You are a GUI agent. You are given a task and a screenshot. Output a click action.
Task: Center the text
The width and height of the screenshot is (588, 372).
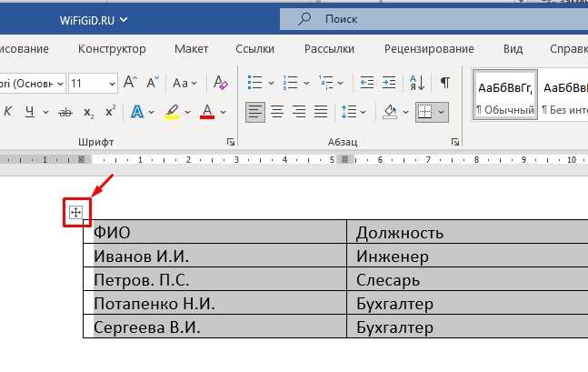click(277, 112)
